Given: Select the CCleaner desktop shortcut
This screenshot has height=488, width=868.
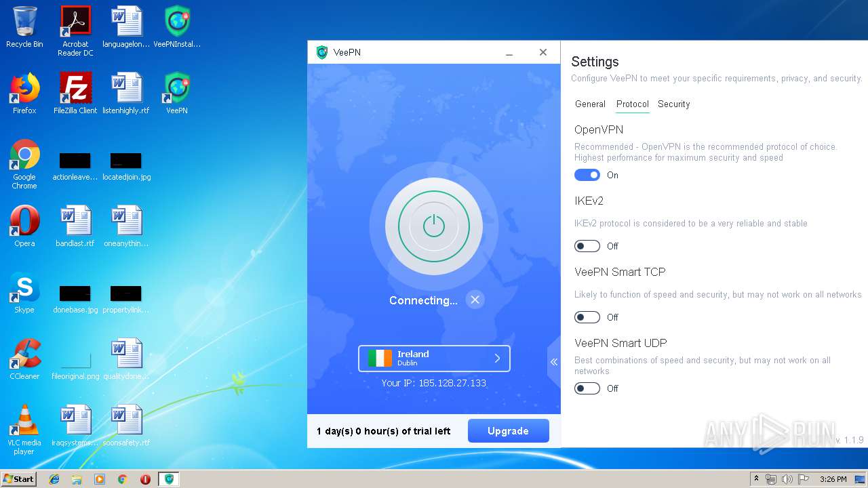Looking at the screenshot, I should pyautogui.click(x=24, y=359).
